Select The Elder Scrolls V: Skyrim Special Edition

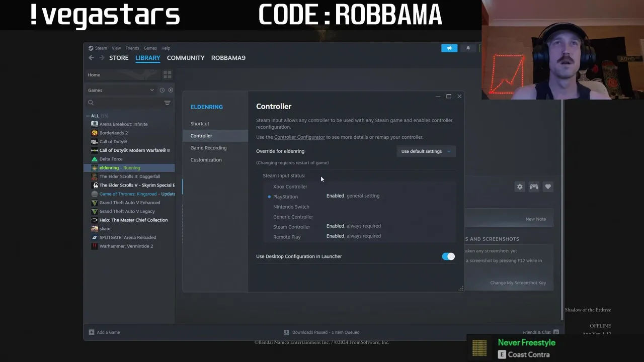[129, 185]
